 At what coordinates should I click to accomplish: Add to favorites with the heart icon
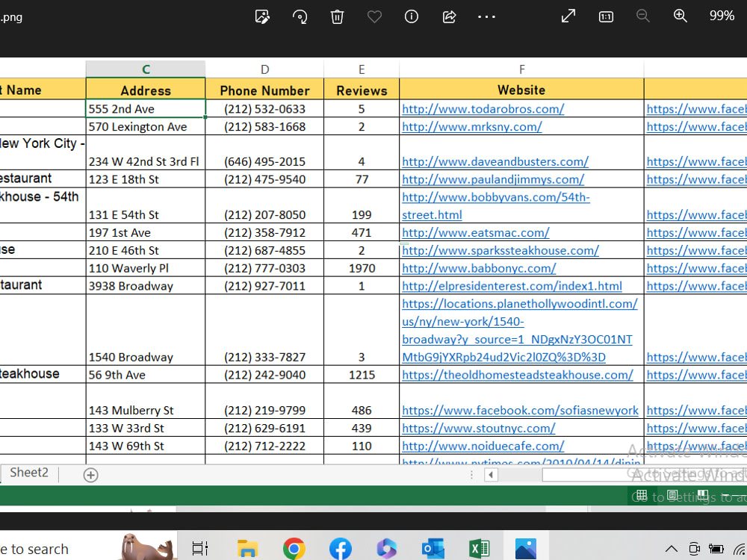point(374,16)
